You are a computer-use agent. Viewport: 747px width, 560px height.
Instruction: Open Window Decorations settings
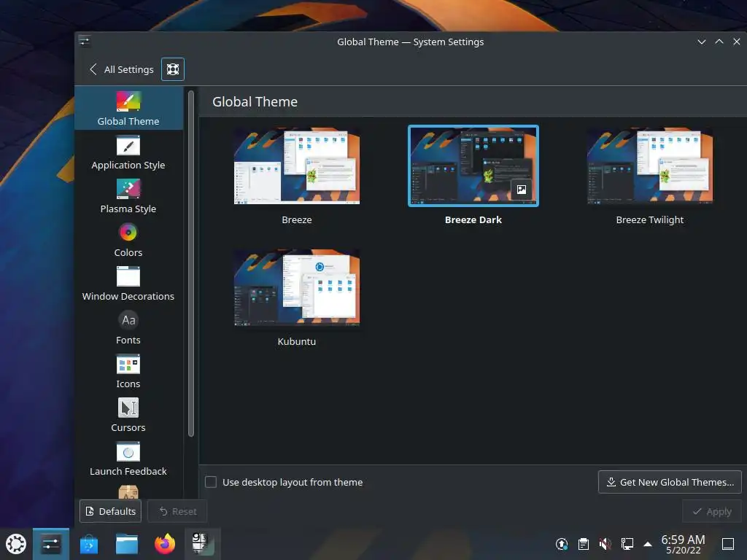coord(128,284)
